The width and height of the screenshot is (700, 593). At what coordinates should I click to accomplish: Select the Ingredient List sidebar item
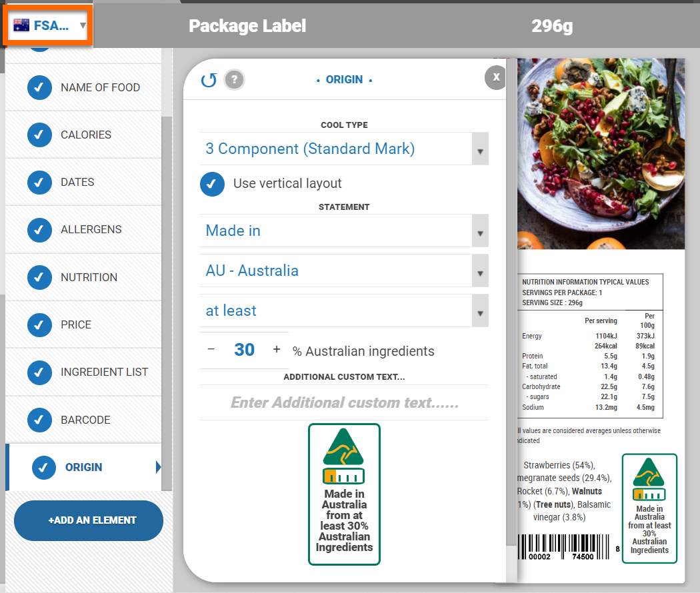point(104,372)
